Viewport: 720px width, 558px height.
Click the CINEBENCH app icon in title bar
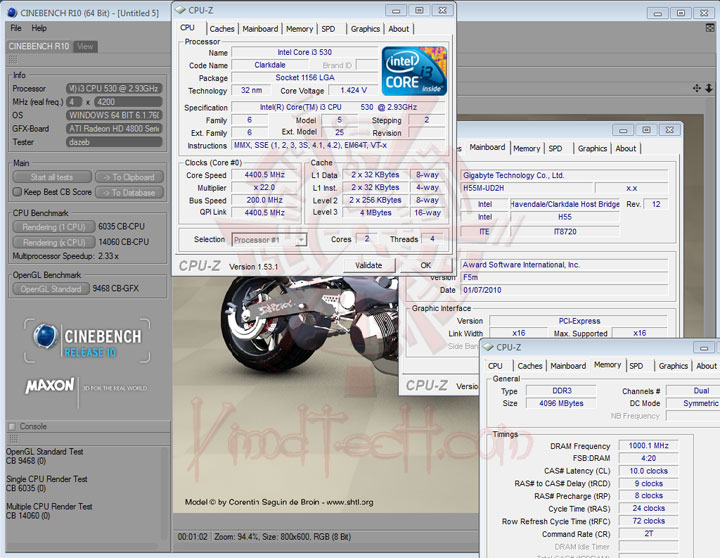tap(11, 11)
